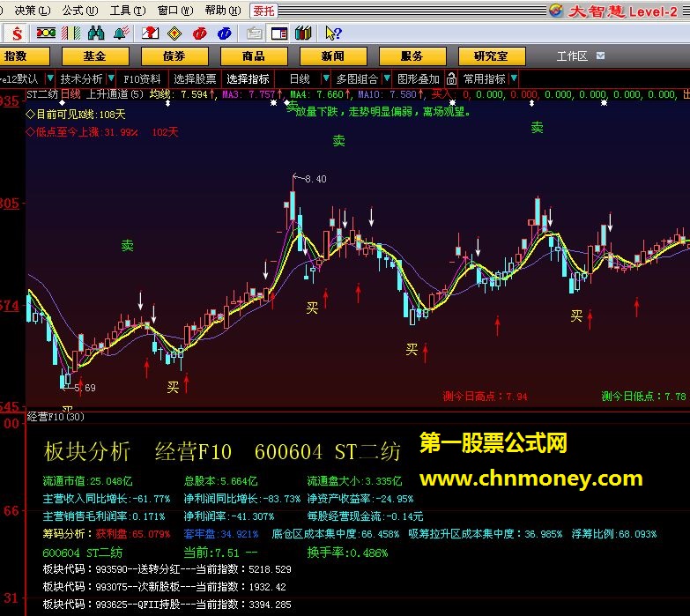Click the padlock icon beside 图形叠加
690x616 pixels.
tap(451, 79)
